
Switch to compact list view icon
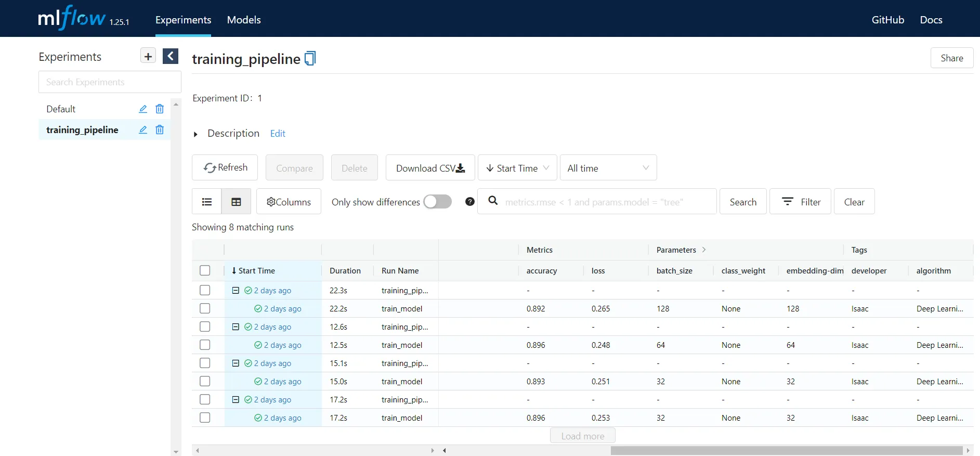point(207,202)
